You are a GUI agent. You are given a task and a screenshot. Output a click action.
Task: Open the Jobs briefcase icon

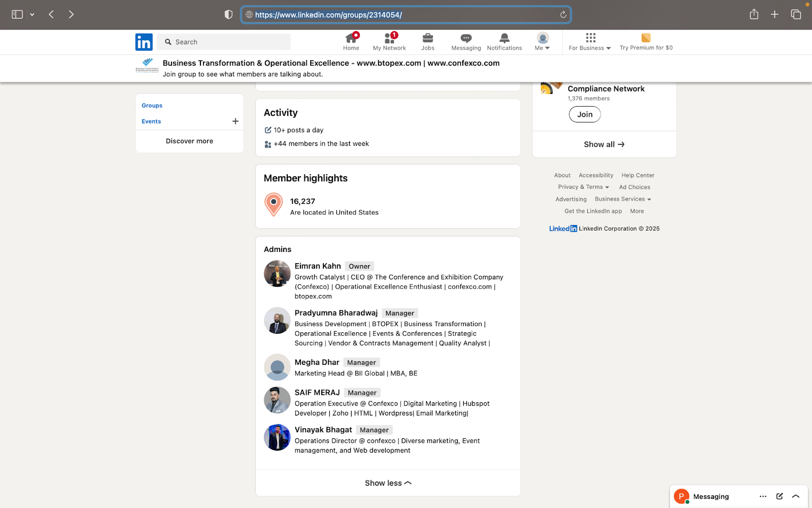428,38
